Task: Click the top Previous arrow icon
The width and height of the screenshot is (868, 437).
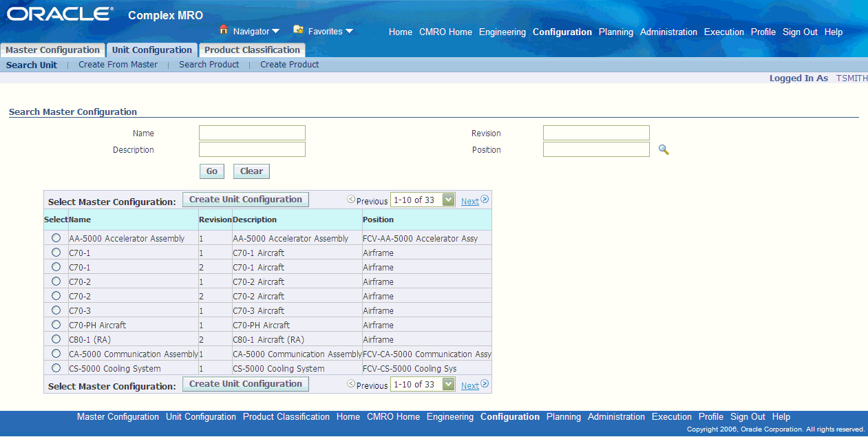Action: (351, 200)
